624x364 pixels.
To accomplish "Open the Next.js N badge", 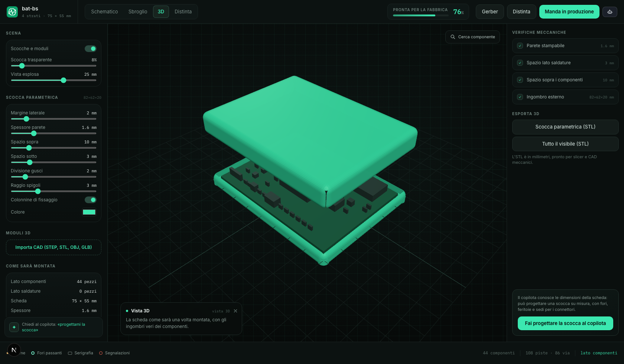I will click(14, 350).
